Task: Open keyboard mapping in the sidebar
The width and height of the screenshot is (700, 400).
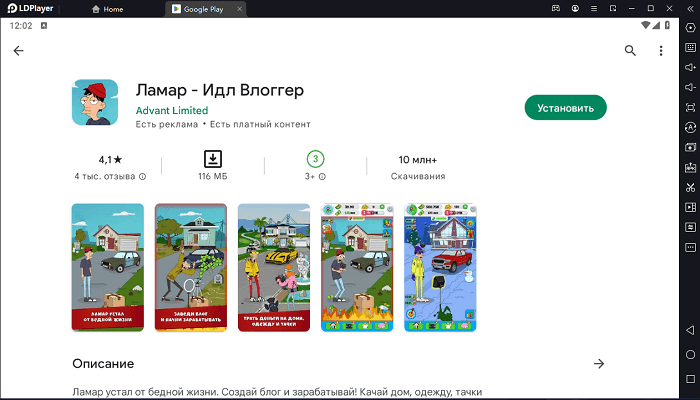Action: 690,47
